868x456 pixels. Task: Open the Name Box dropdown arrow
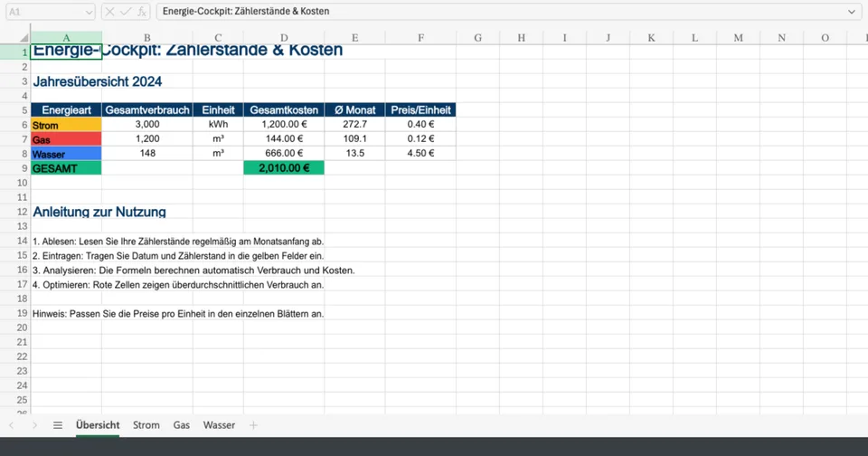coord(88,12)
